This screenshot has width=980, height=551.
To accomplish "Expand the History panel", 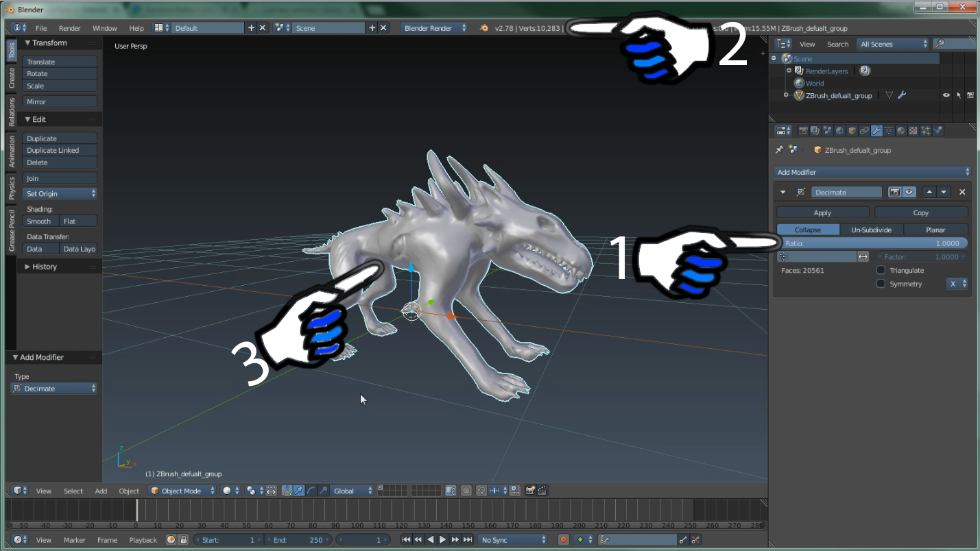I will point(40,267).
